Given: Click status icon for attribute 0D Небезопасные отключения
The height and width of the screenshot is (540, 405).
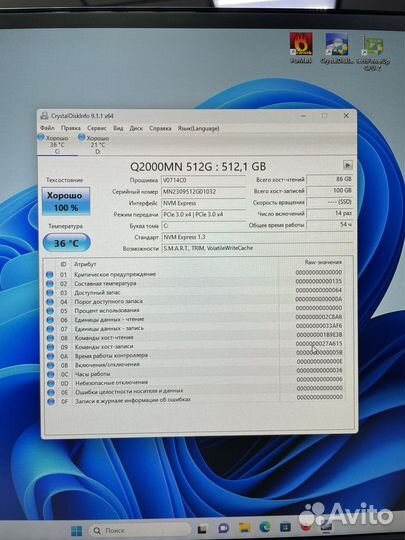Looking at the screenshot, I should coord(51,383).
